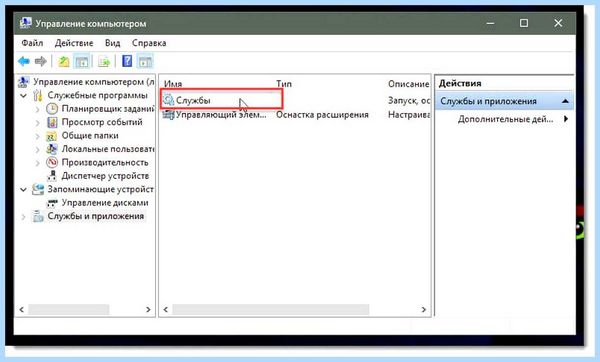Click the Диспетчер устройств icon
The image size is (600, 362).
pos(52,176)
